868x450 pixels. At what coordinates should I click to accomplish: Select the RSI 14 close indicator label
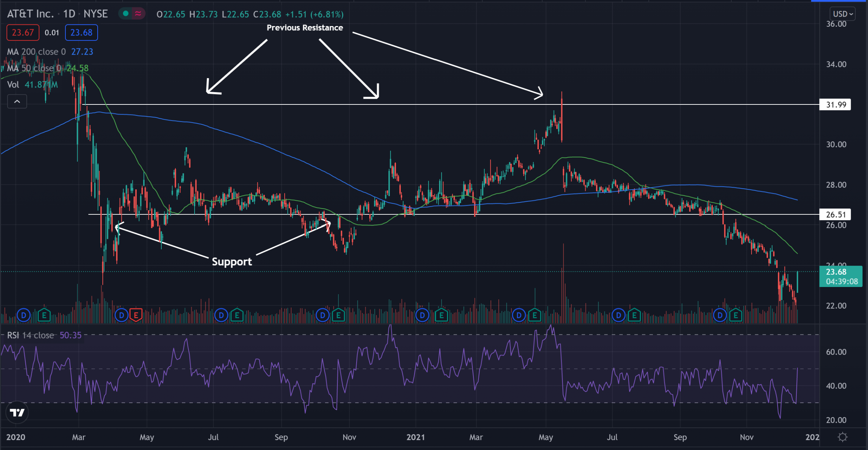coord(31,335)
